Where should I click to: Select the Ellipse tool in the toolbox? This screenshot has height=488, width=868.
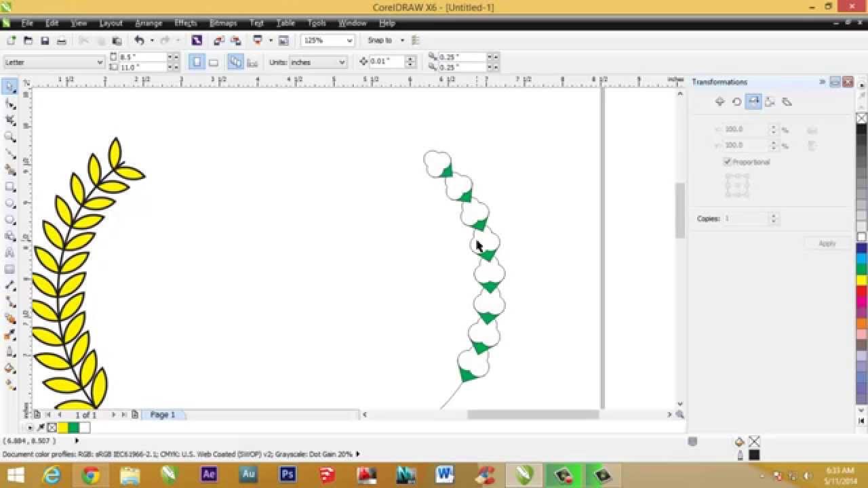point(9,203)
